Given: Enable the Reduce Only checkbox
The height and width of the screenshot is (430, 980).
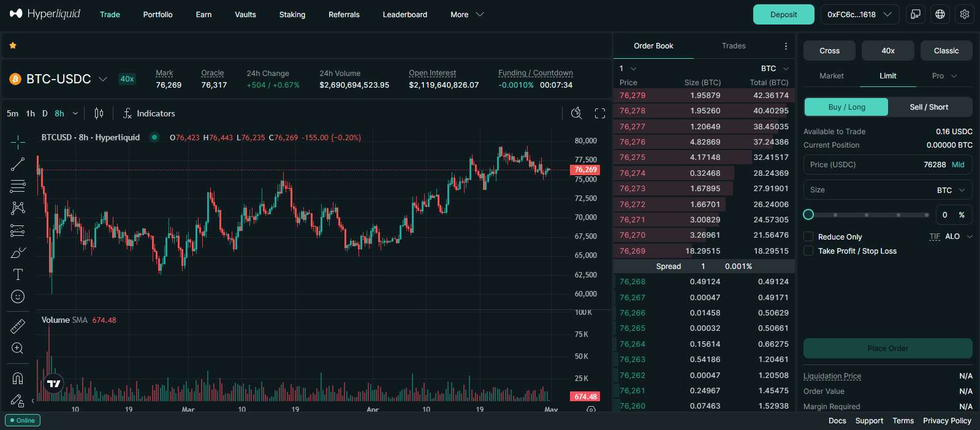Looking at the screenshot, I should 808,236.
